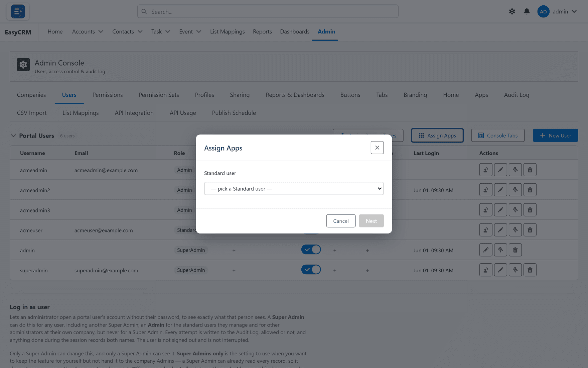This screenshot has height=368, width=588.
Task: Delete acmeadmin using the trash icon
Action: click(530, 170)
